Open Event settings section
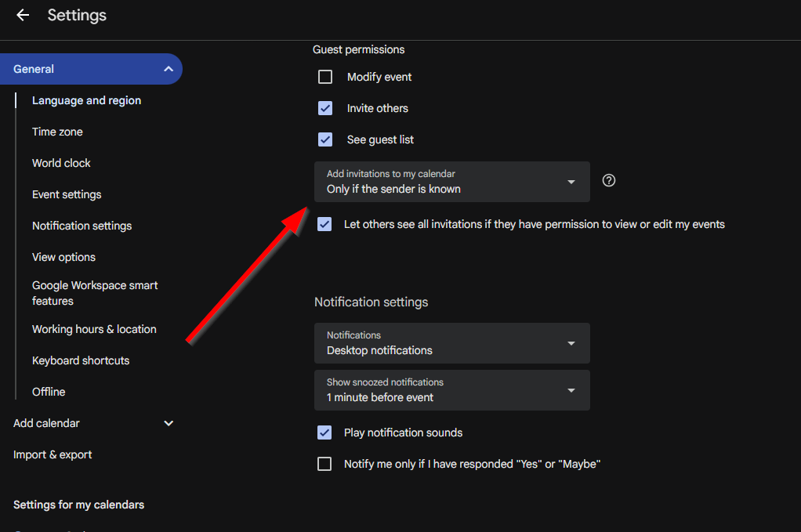The image size is (801, 532). pyautogui.click(x=67, y=194)
